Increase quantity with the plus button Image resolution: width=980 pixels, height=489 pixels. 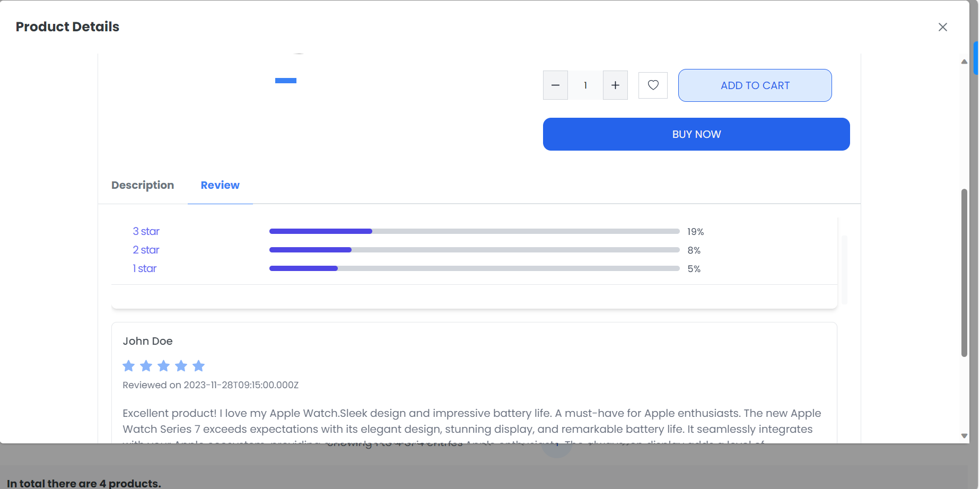615,85
